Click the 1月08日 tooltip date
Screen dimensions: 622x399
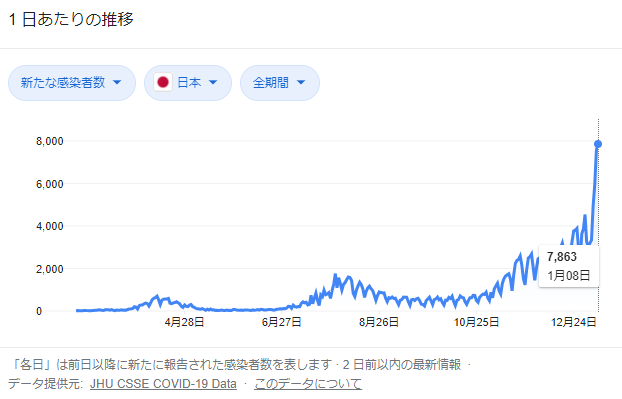pyautogui.click(x=569, y=275)
